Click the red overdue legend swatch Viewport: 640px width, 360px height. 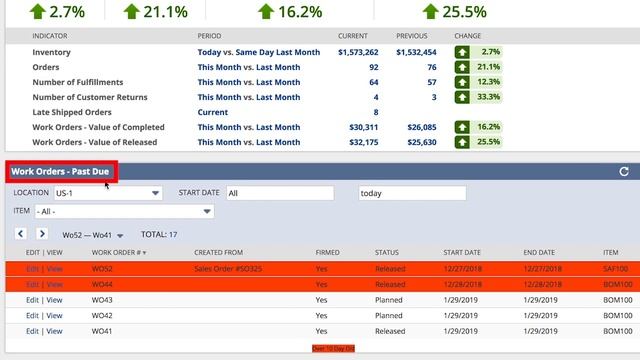[333, 348]
